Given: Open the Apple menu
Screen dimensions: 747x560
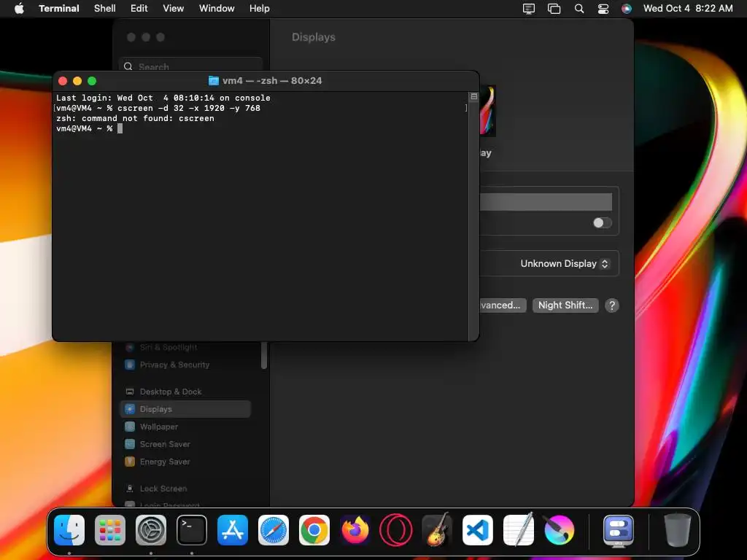Looking at the screenshot, I should click(19, 9).
